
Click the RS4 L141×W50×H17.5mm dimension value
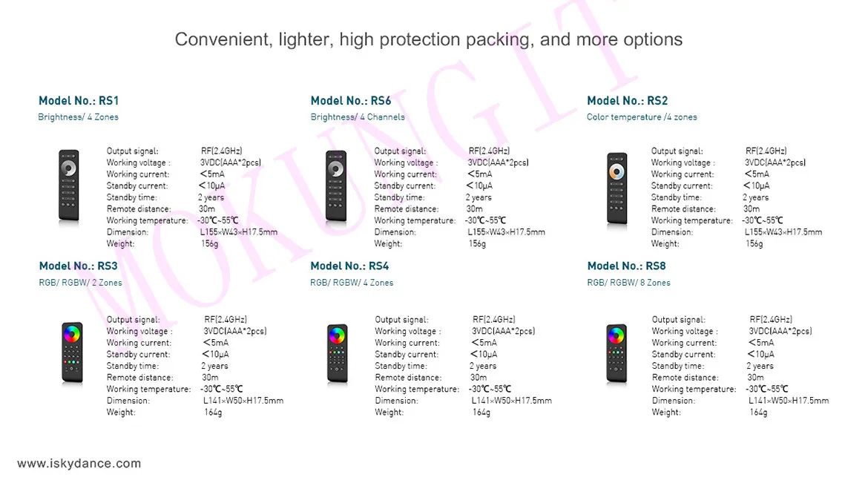(511, 400)
